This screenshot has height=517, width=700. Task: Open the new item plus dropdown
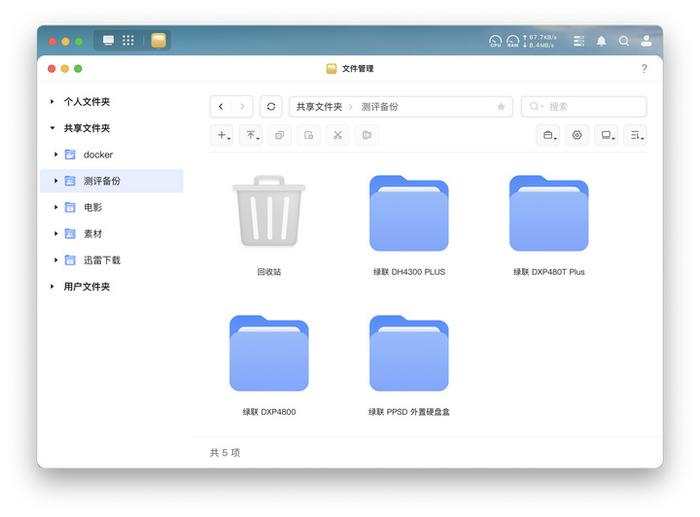tap(223, 135)
